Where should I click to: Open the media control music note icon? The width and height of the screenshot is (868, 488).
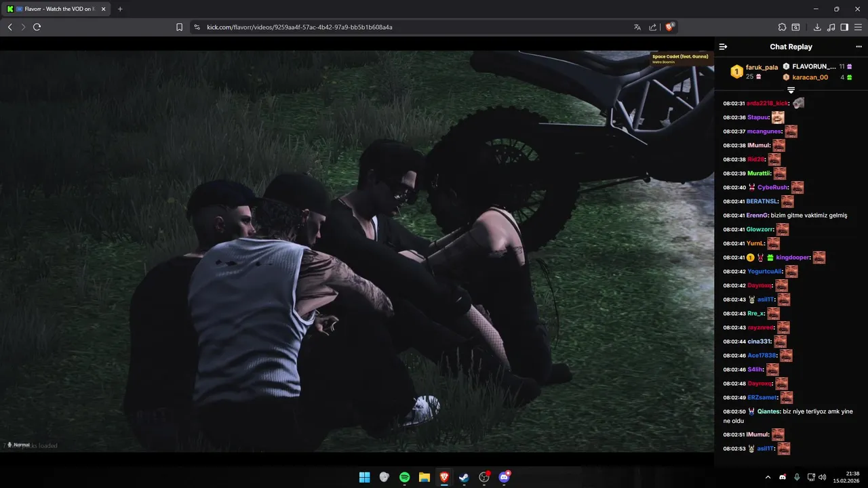coord(830,27)
